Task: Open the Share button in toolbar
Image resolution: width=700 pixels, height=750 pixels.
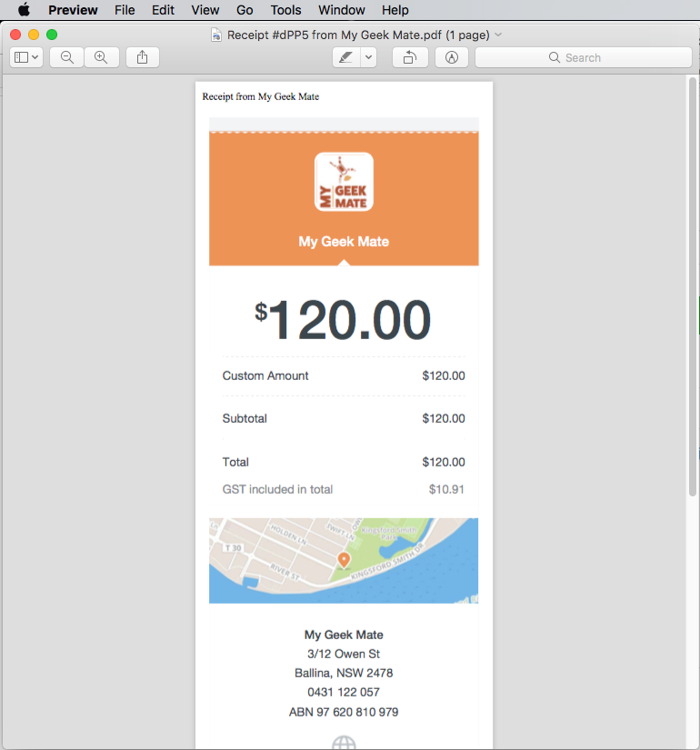Action: (x=143, y=57)
